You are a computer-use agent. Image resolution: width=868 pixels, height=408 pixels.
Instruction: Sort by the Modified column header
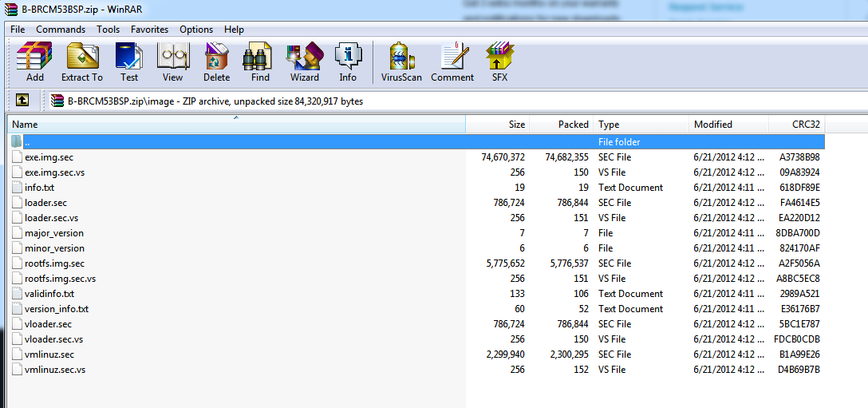coord(729,125)
